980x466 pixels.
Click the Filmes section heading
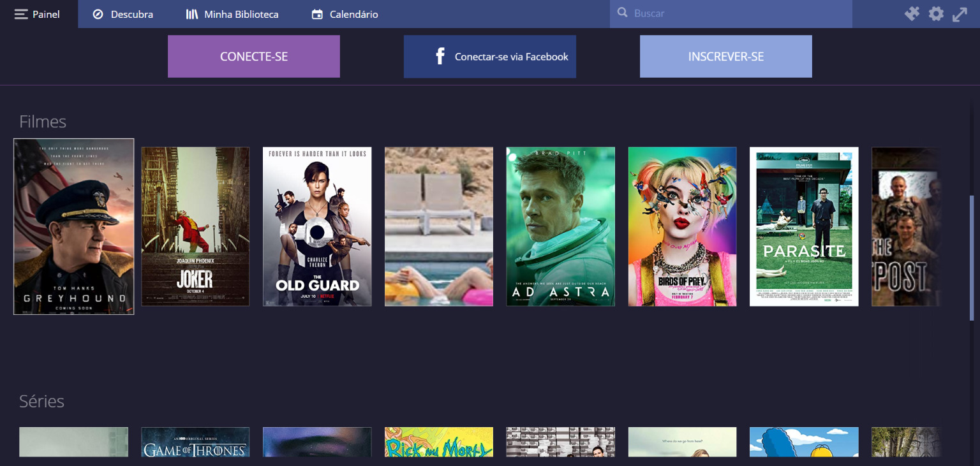[x=43, y=121]
